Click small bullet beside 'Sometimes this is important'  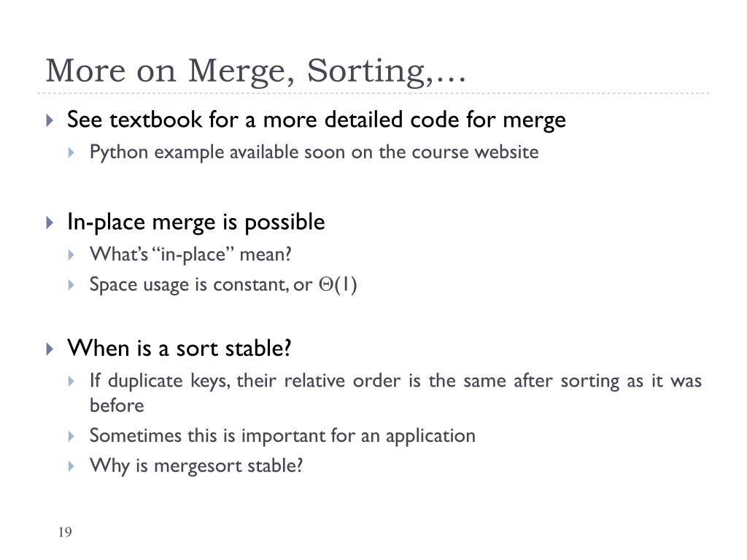click(x=71, y=436)
